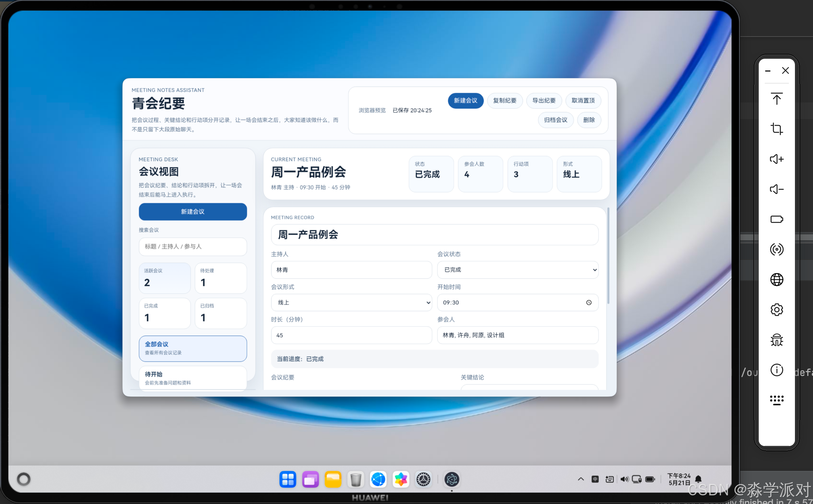Click the 活跃会议 stat card
This screenshot has height=504, width=813.
165,278
